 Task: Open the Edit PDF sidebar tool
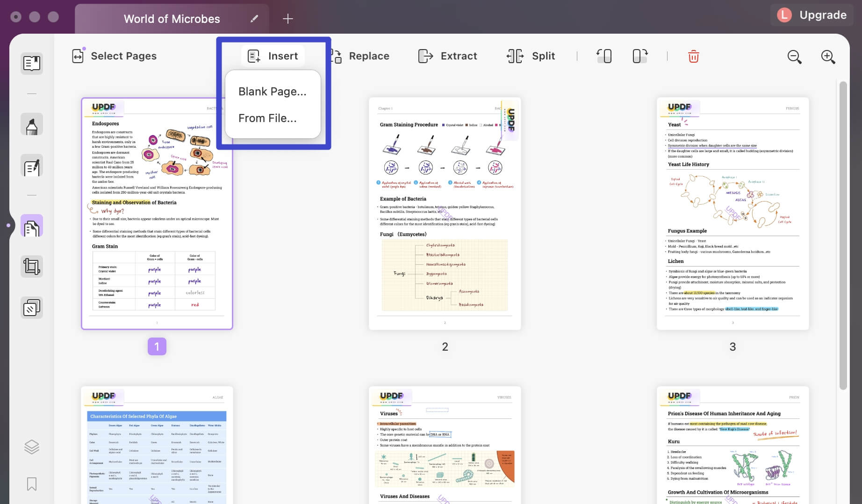coord(32,166)
